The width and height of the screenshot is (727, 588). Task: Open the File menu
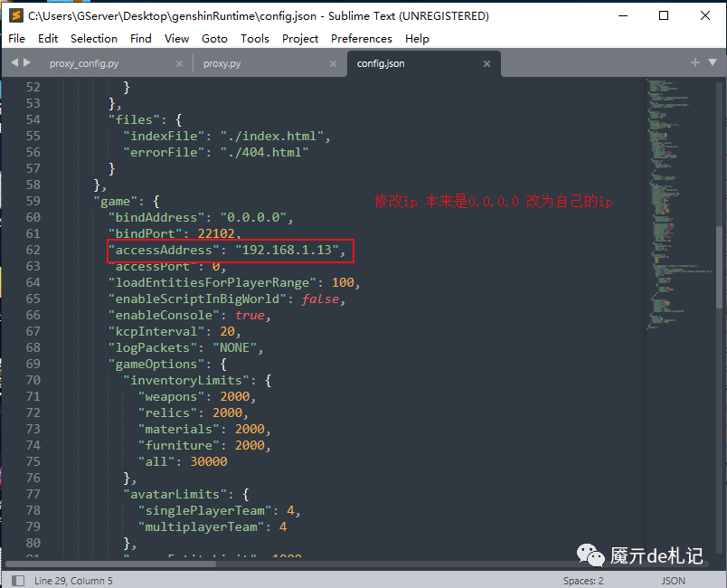click(x=16, y=39)
